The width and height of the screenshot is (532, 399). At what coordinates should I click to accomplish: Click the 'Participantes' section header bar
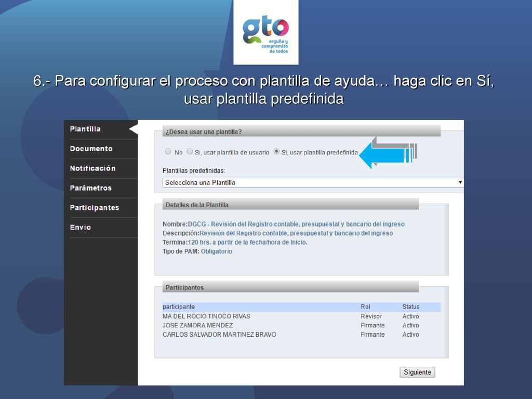point(290,287)
